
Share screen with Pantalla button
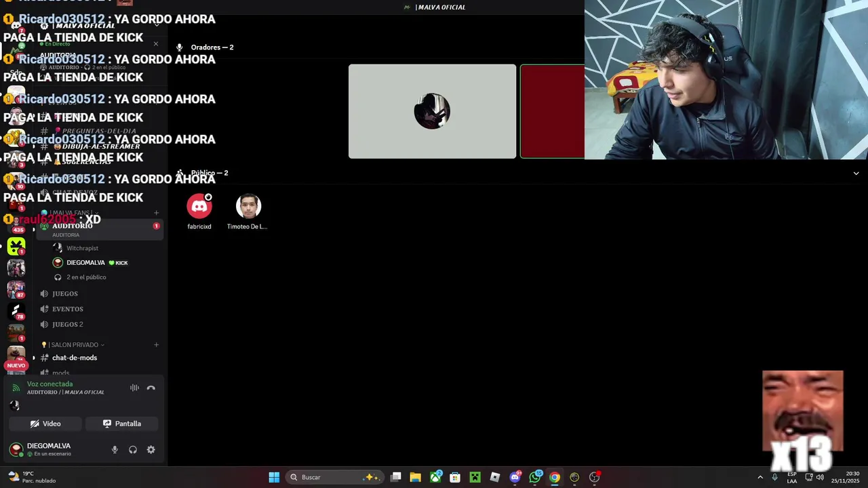point(122,424)
